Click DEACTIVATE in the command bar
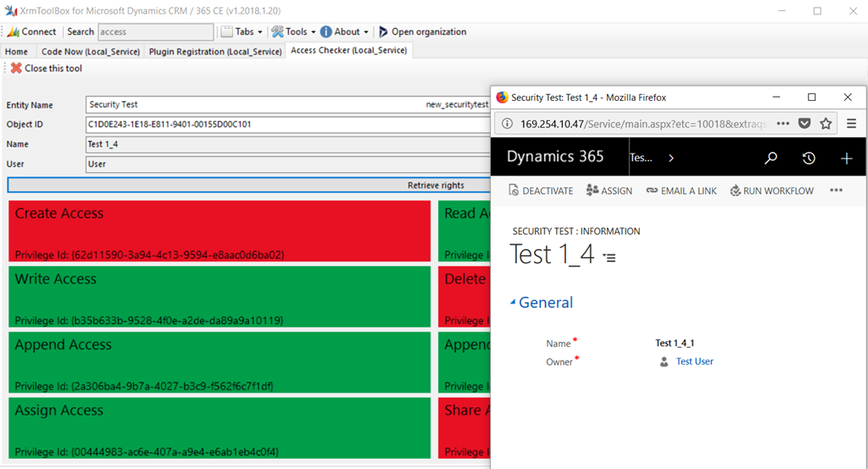Screen dimensions: 868x469 tap(541, 191)
